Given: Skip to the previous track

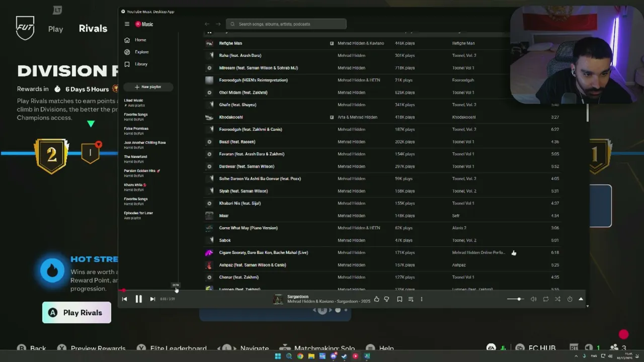Looking at the screenshot, I should pyautogui.click(x=125, y=299).
